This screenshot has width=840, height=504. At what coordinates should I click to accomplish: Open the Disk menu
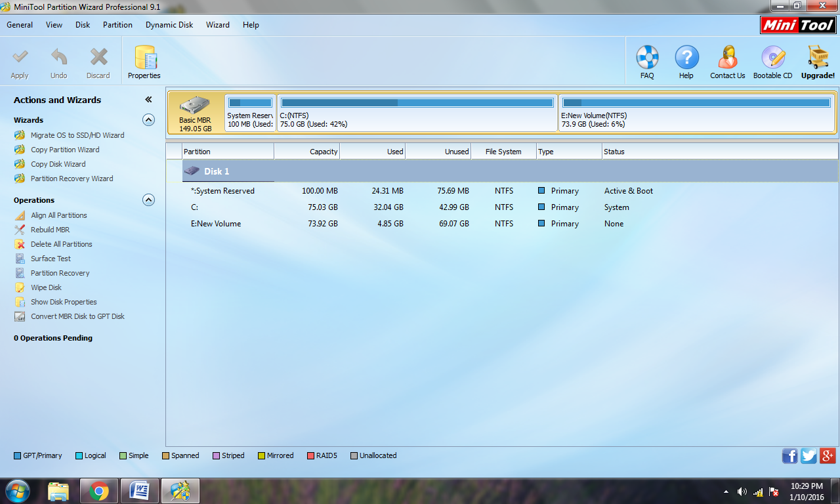[83, 25]
